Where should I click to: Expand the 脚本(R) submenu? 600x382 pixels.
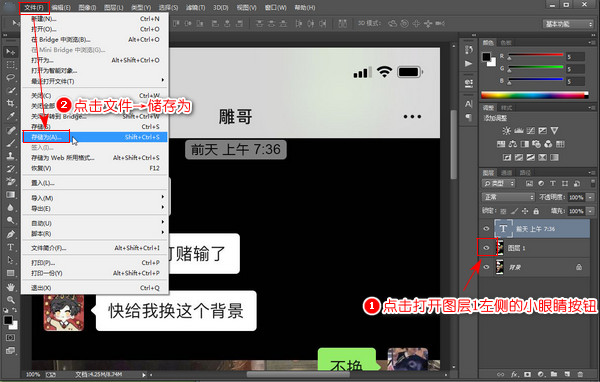(x=95, y=233)
